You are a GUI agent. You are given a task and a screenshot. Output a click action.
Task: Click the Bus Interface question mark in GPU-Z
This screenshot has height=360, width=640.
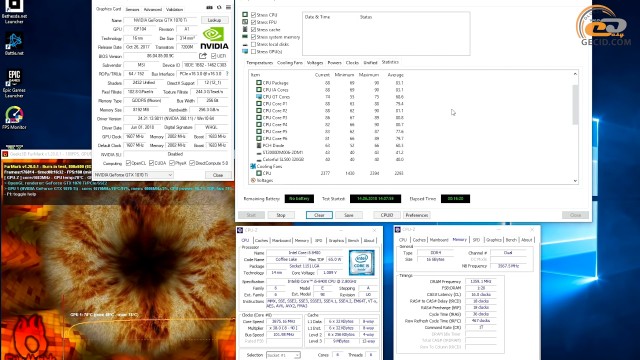coord(227,74)
